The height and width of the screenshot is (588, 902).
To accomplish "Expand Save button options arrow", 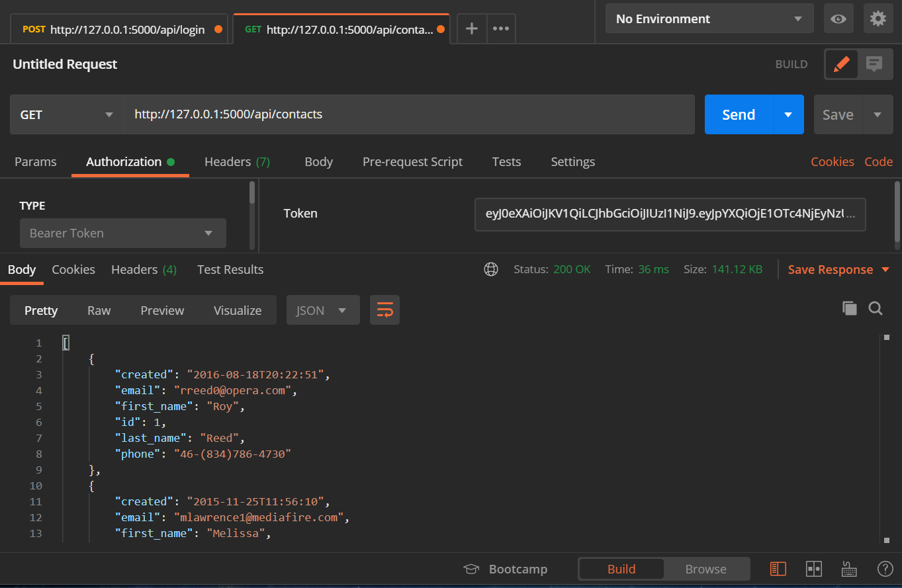I will pos(878,114).
